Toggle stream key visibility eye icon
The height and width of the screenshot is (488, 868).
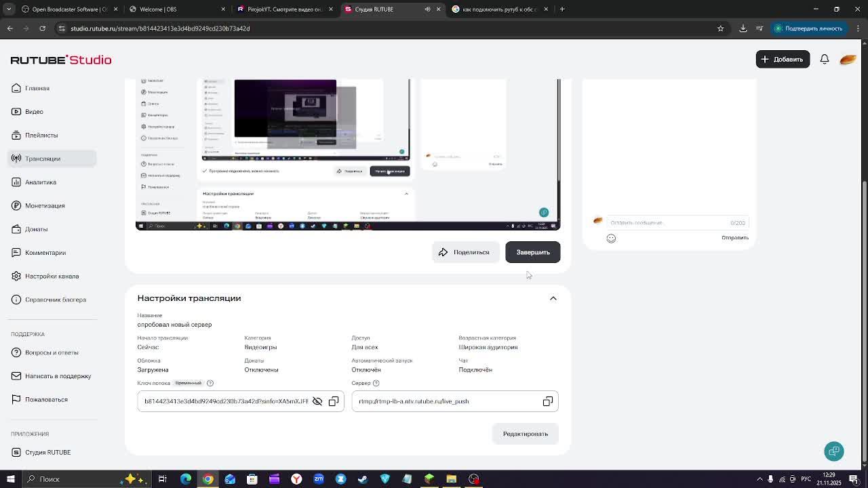[317, 401]
